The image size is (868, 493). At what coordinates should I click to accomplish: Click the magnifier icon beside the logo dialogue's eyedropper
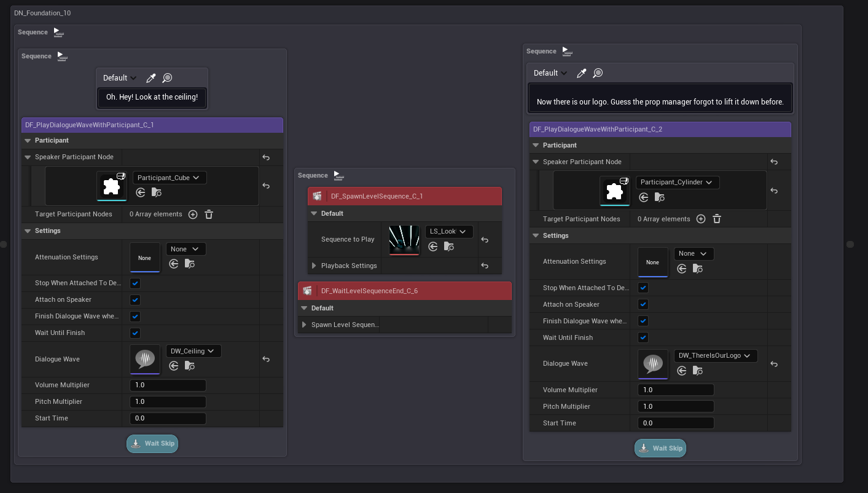tap(598, 73)
